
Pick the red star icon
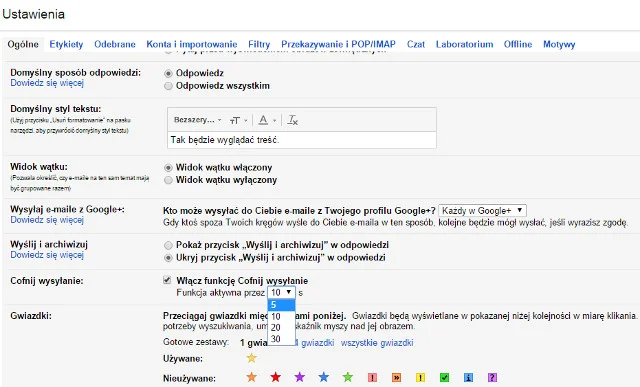point(276,377)
